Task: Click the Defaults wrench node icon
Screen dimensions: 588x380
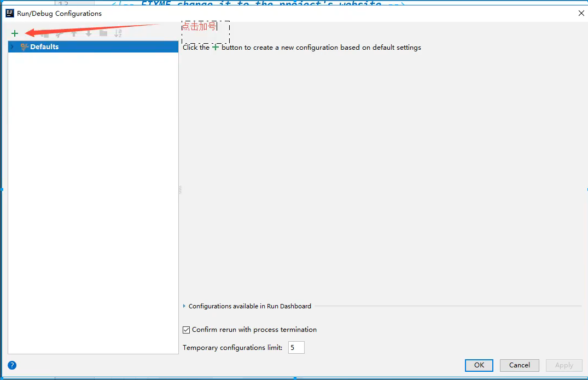Action: (25, 47)
